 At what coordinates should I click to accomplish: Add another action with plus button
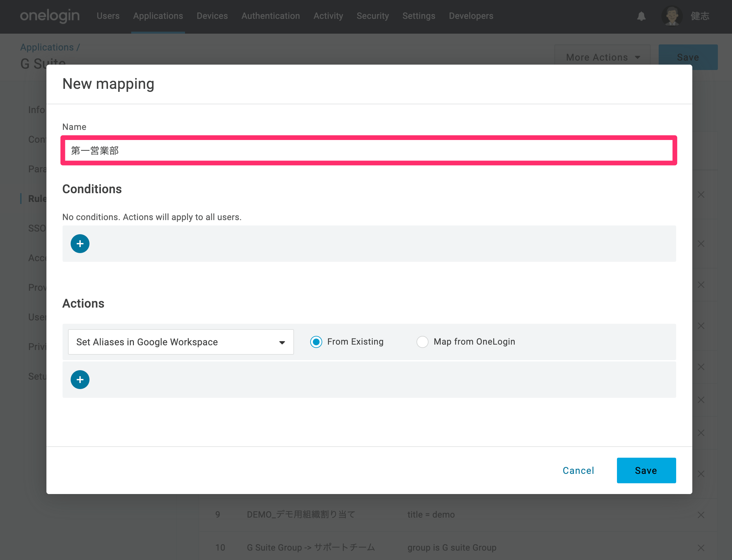(80, 380)
